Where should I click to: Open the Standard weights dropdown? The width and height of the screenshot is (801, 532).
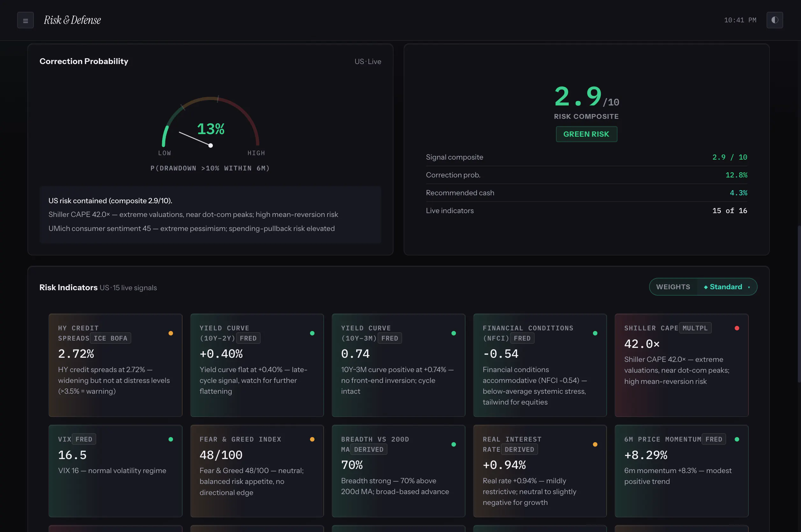click(x=726, y=287)
